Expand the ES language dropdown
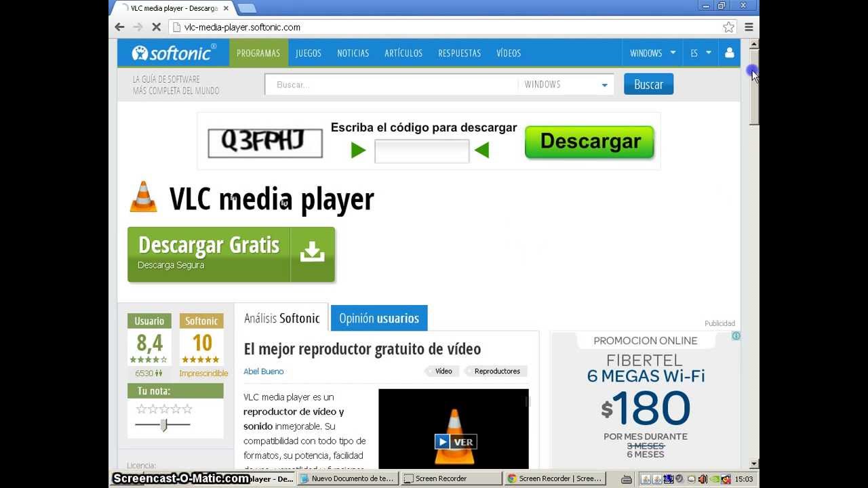This screenshot has height=488, width=868. [701, 53]
